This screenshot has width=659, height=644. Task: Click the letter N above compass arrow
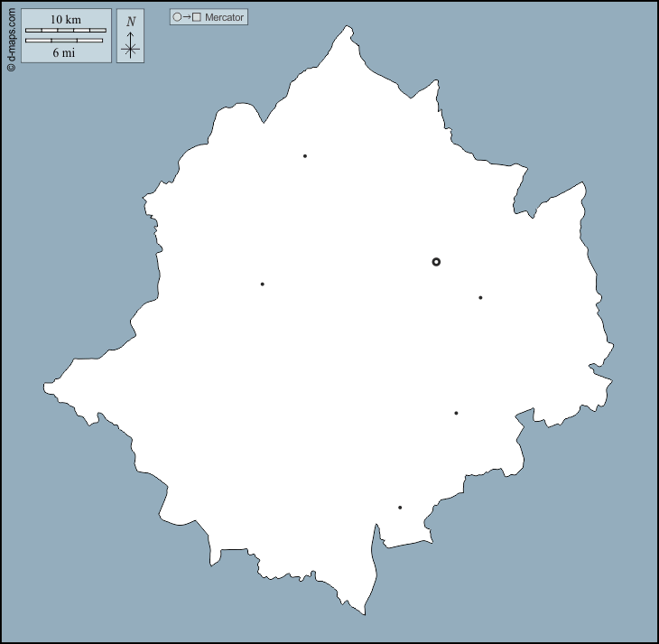(131, 22)
